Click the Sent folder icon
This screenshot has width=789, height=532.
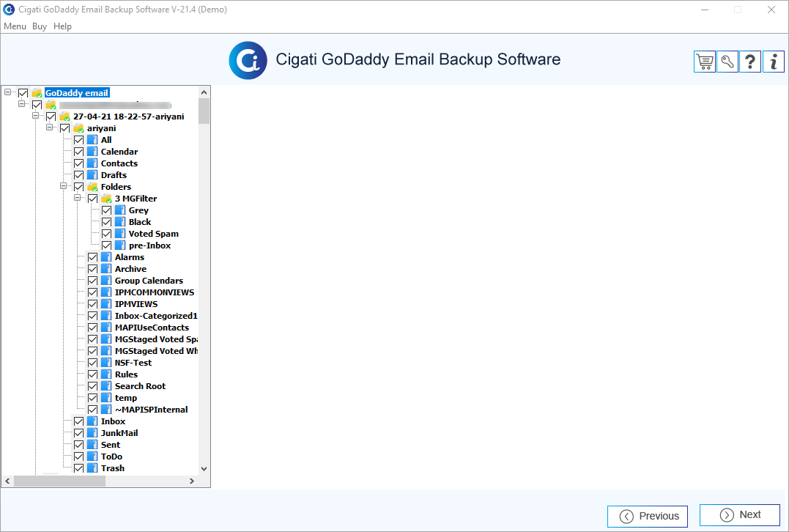click(x=92, y=444)
